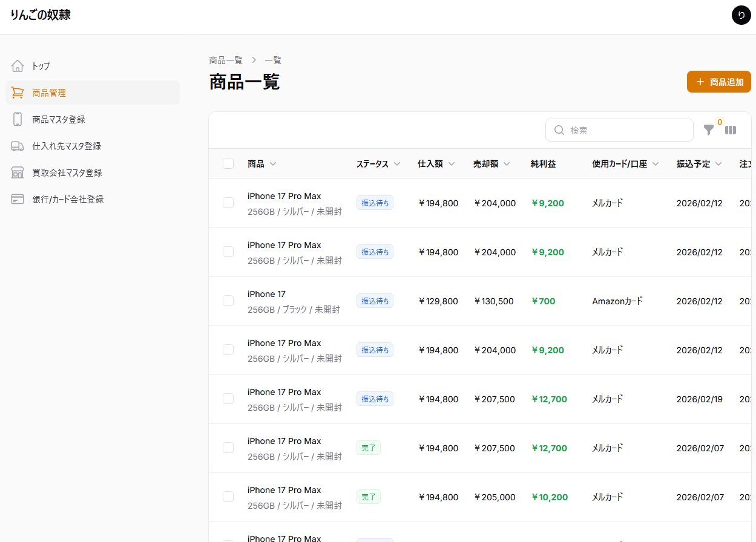Click the phone icon for 商品マスタ登録
Viewport: 756px width, 542px height.
click(18, 119)
